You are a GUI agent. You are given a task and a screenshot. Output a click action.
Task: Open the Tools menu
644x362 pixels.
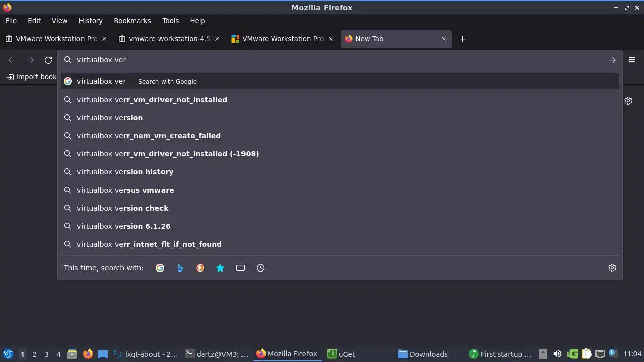click(170, 21)
